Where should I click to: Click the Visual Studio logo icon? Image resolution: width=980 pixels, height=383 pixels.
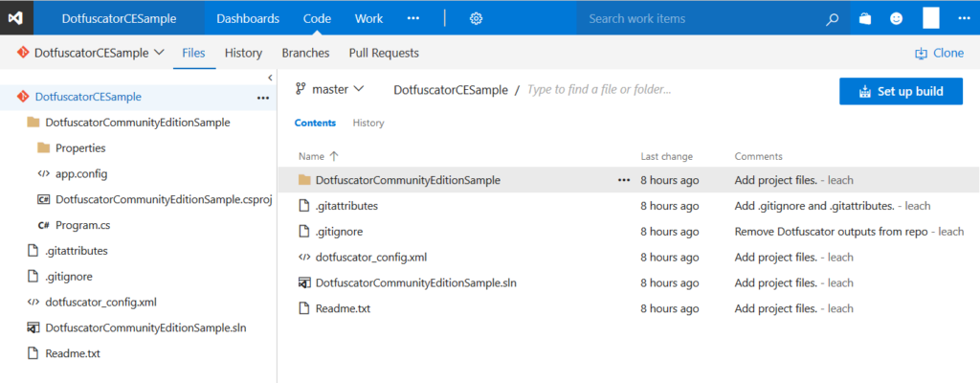tap(16, 18)
